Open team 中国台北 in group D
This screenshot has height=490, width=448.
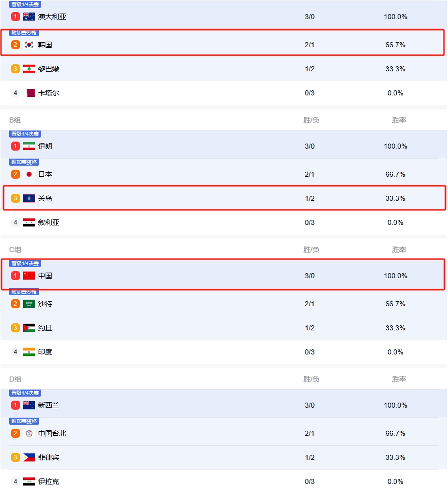pos(224,433)
